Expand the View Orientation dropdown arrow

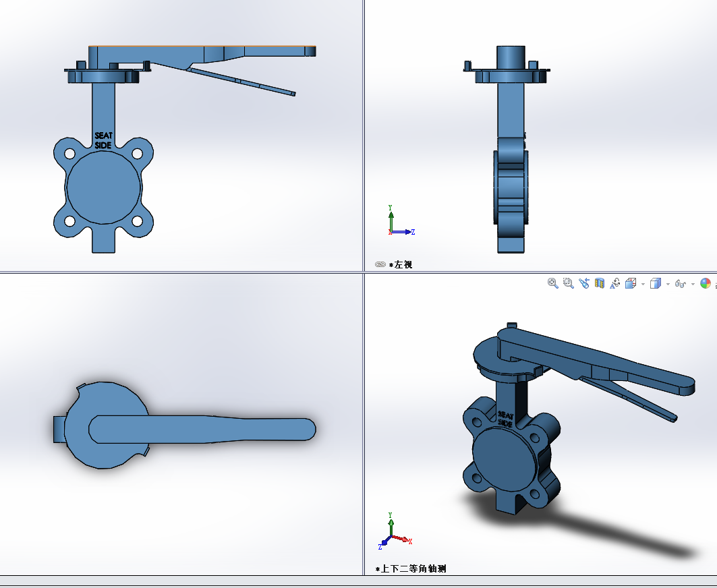pos(643,284)
